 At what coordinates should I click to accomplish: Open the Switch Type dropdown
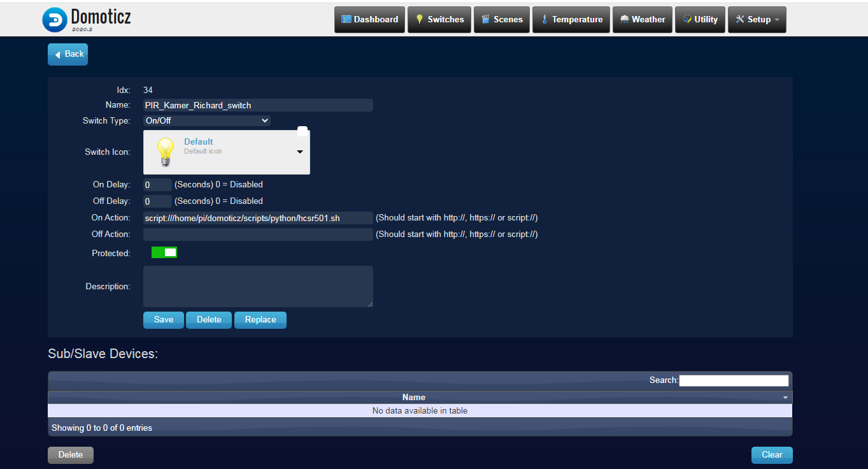pyautogui.click(x=207, y=120)
